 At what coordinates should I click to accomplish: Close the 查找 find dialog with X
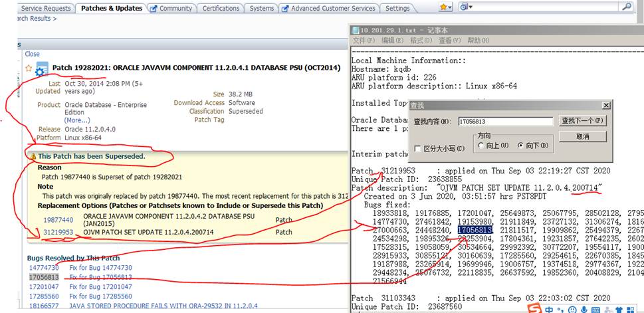[x=606, y=106]
